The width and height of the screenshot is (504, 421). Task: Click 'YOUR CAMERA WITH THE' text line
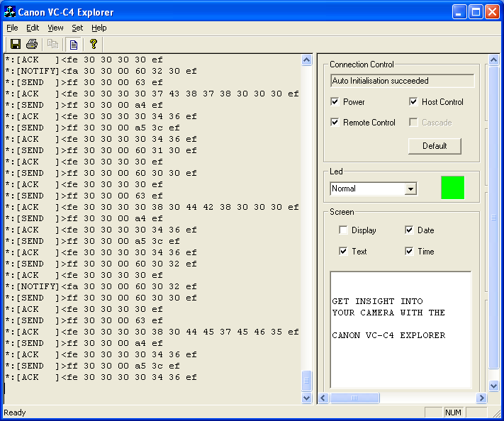(x=388, y=313)
